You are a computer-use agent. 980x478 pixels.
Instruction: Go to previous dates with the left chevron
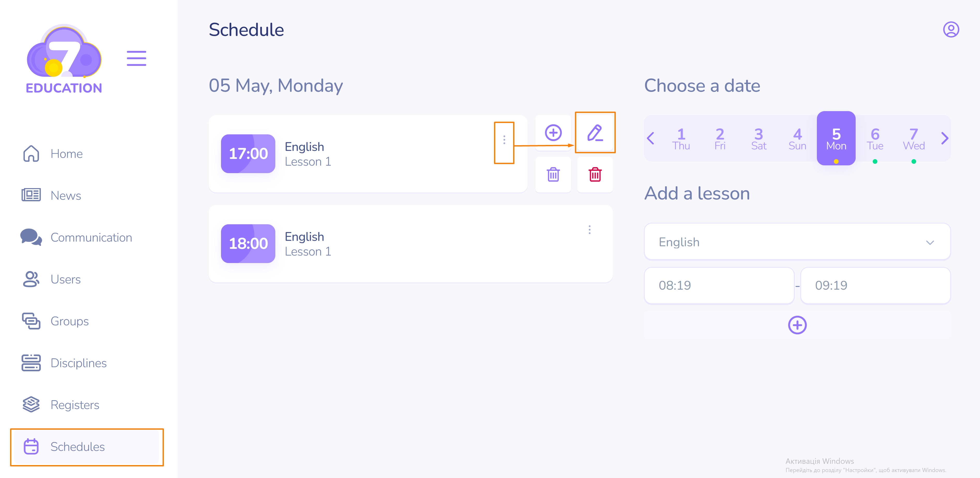coord(651,138)
